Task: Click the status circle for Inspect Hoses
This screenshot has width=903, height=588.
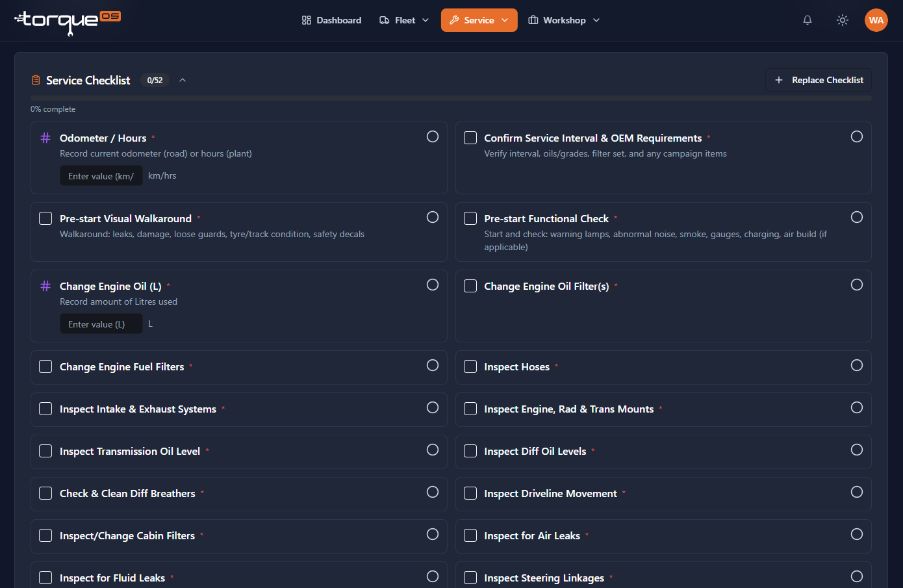Action: pos(857,365)
